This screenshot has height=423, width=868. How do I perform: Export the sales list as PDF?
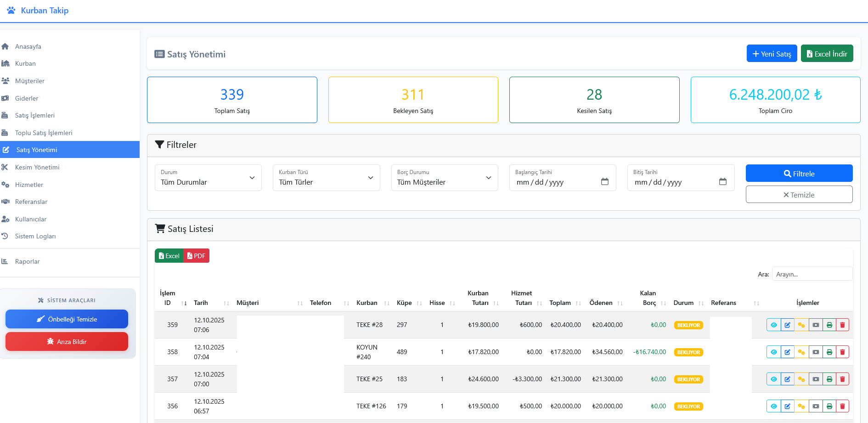[196, 256]
